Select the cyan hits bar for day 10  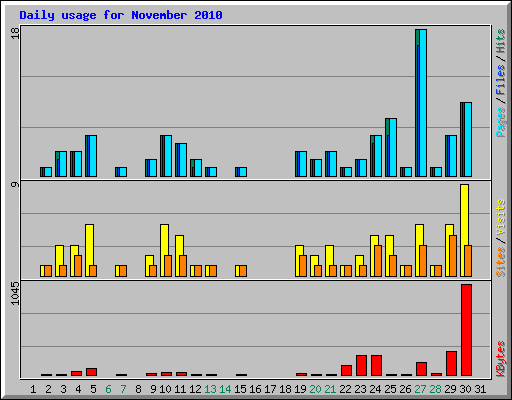point(168,156)
